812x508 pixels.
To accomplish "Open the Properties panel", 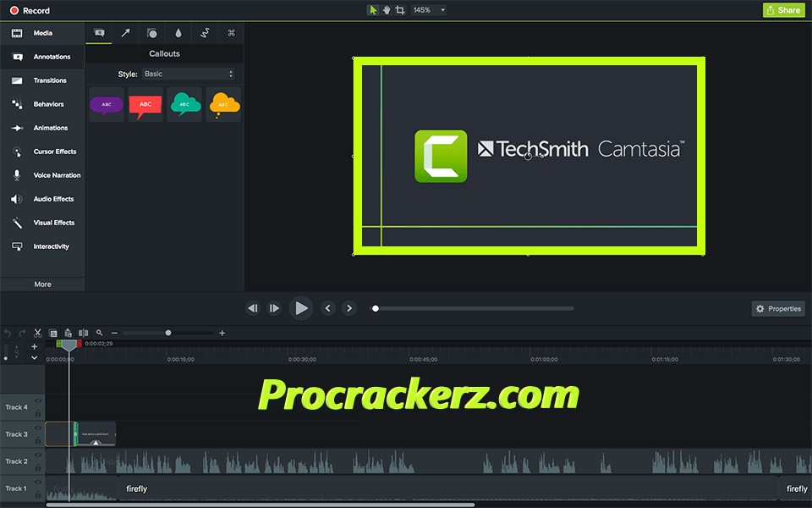I will tap(778, 308).
